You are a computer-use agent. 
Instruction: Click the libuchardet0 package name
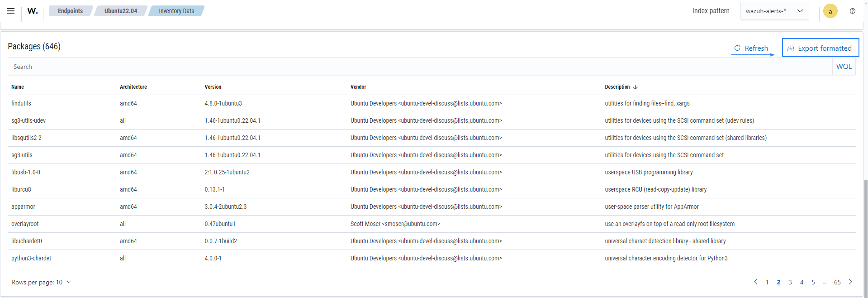pos(27,241)
